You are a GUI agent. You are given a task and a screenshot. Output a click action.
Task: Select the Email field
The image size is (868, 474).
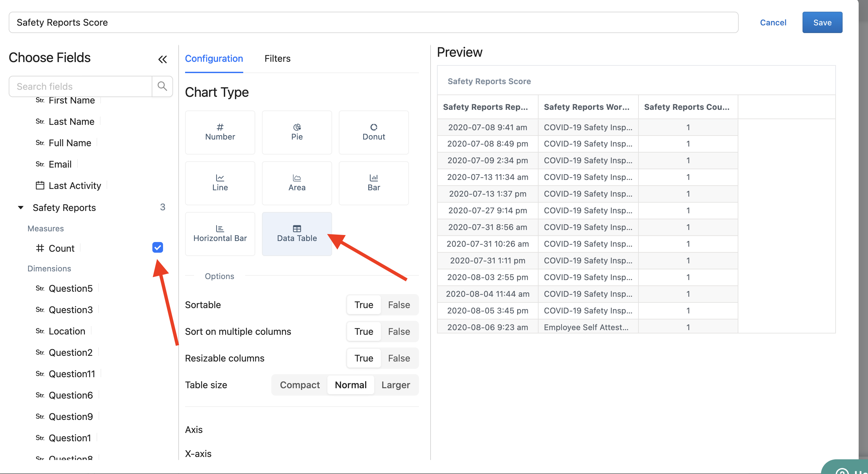[60, 164]
